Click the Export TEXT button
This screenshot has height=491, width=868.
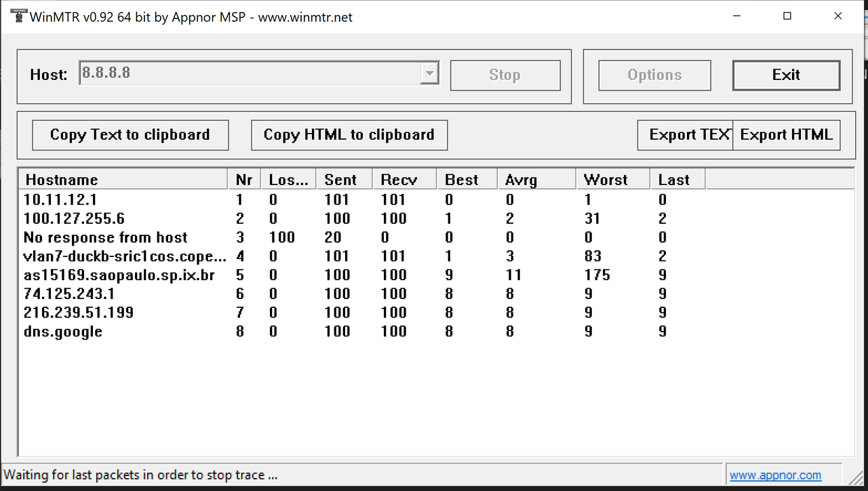[x=685, y=135]
